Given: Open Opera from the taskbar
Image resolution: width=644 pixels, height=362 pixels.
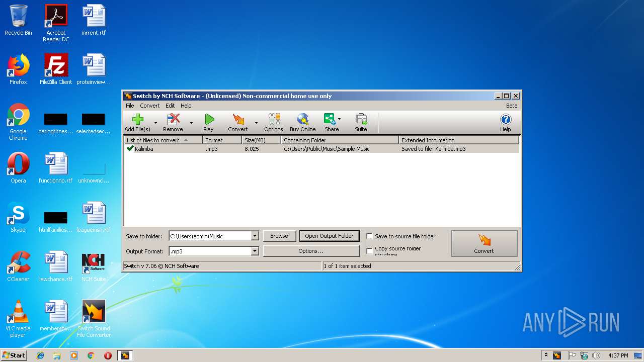Looking at the screenshot, I should click(108, 355).
